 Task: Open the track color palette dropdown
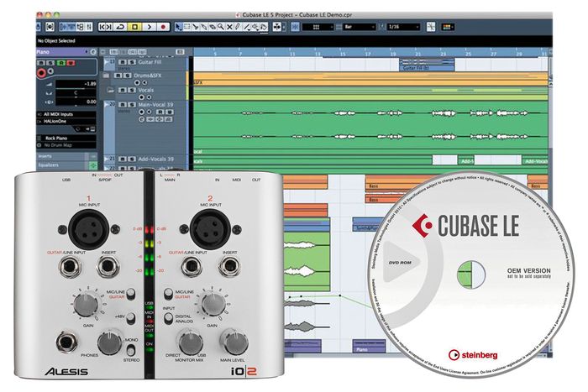tap(448, 27)
